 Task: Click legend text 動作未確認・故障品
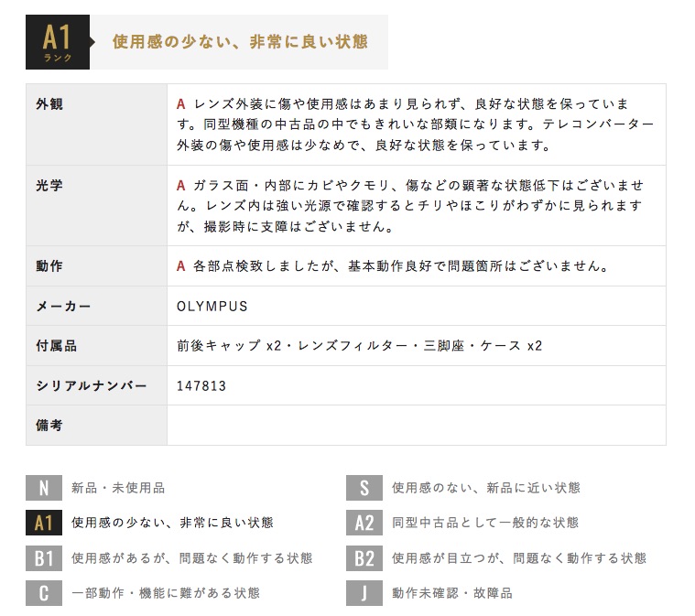pyautogui.click(x=452, y=593)
